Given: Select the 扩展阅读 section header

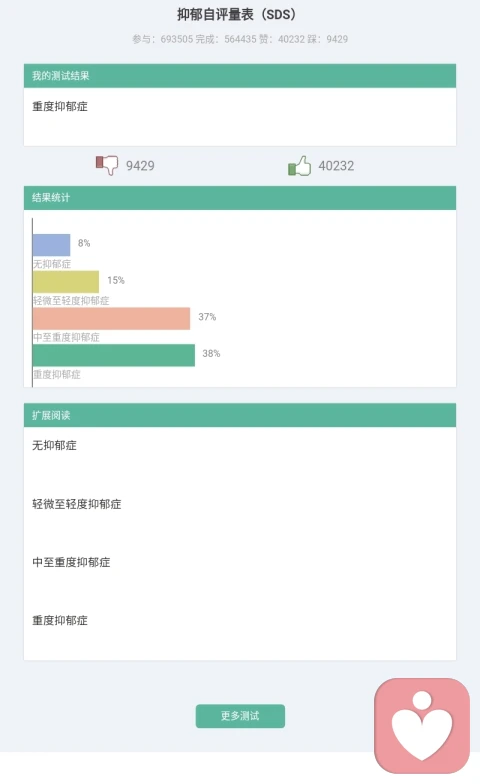Looking at the screenshot, I should [x=240, y=415].
